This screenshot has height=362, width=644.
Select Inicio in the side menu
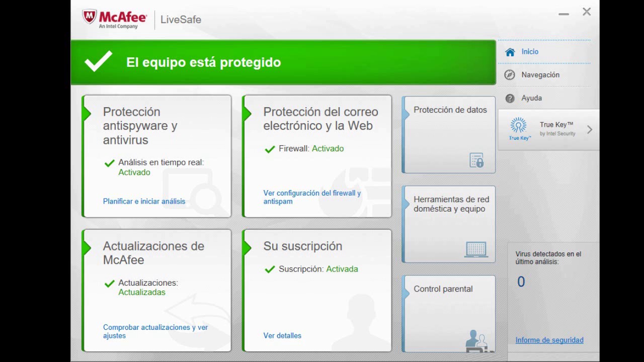tap(544, 52)
